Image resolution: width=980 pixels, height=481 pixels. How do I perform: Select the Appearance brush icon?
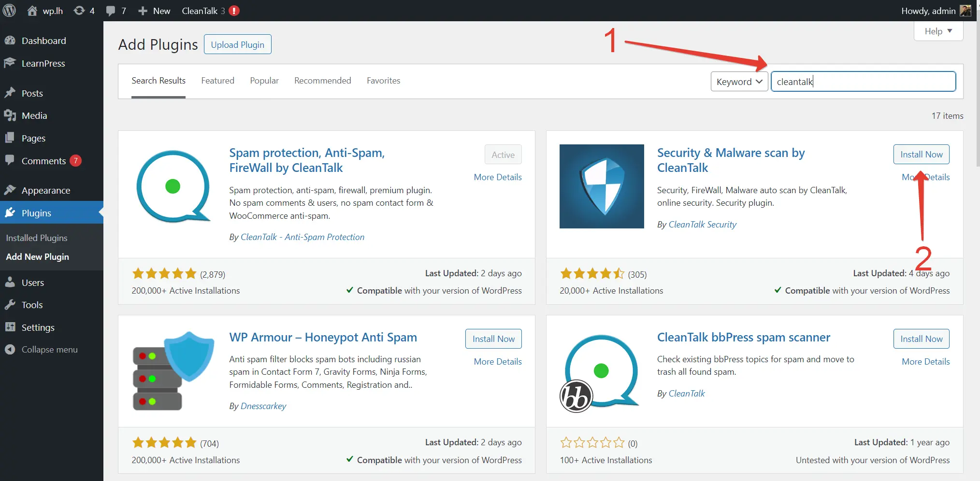11,190
